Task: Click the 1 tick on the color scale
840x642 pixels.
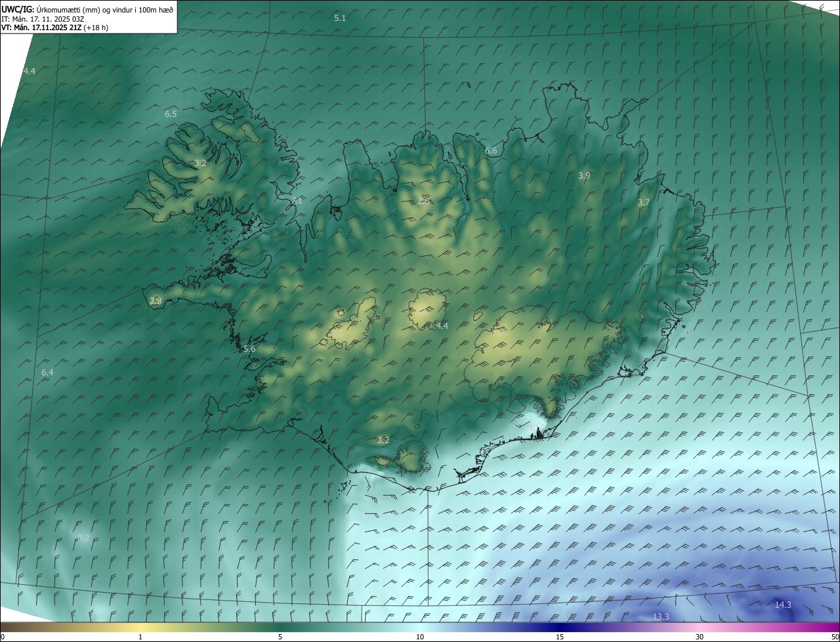Action: coord(140,637)
